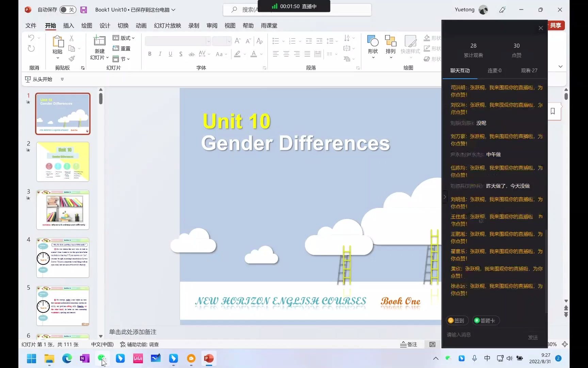
Task: Click the Reset (重置) slide button
Action: [x=121, y=48]
